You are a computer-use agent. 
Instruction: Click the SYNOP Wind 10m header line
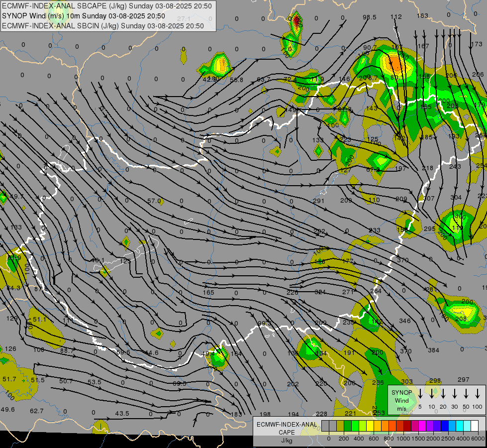(84, 16)
